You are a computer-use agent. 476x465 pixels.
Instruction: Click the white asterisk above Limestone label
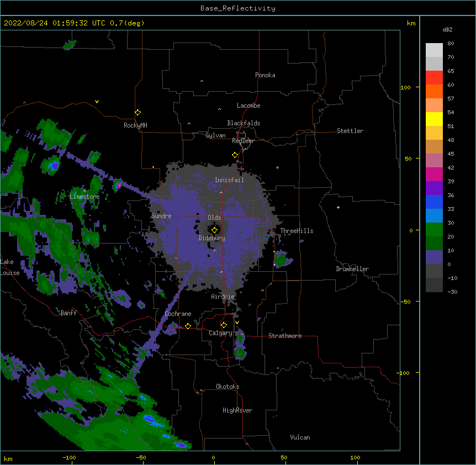point(84,191)
